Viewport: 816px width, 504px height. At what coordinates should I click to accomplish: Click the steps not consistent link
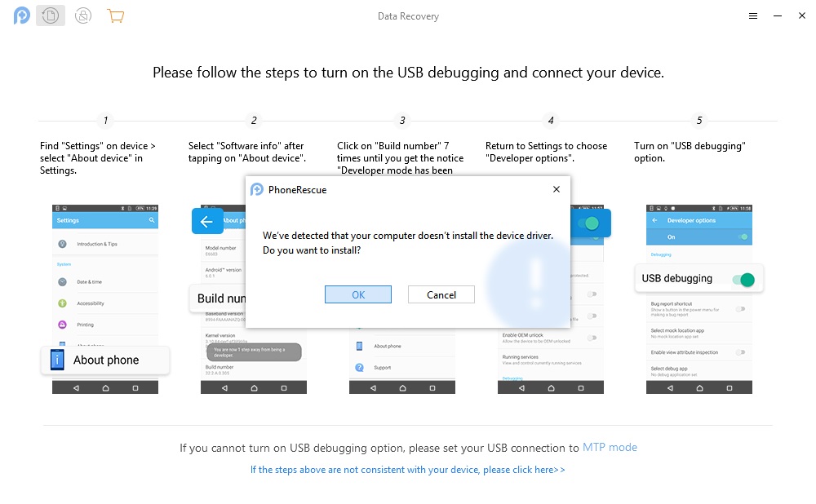click(x=407, y=470)
